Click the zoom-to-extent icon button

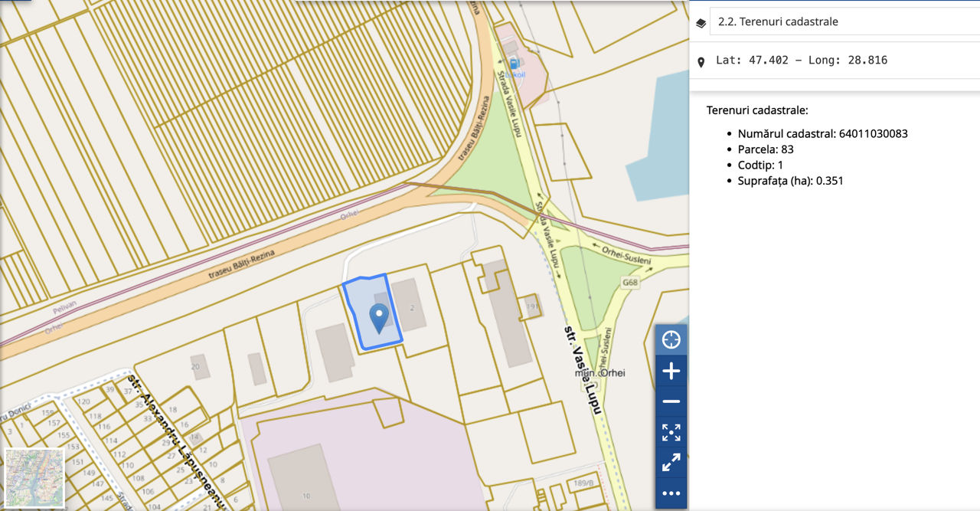pos(671,432)
